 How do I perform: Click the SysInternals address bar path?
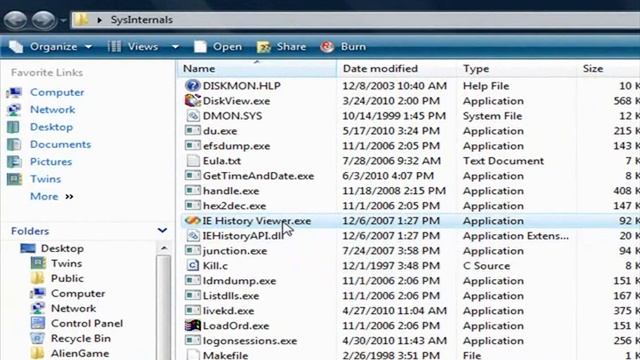[141, 20]
